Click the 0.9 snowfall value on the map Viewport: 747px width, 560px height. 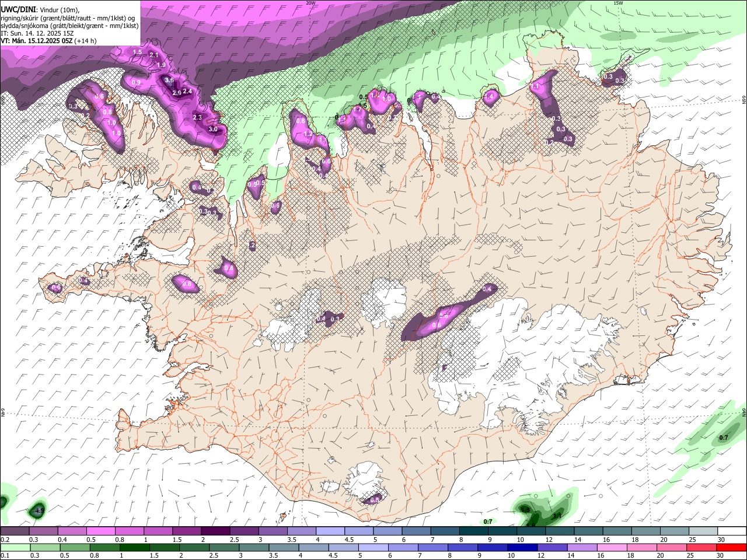click(x=136, y=83)
